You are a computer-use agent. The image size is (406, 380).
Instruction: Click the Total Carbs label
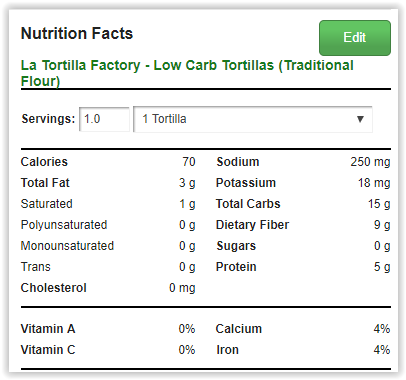tap(248, 204)
